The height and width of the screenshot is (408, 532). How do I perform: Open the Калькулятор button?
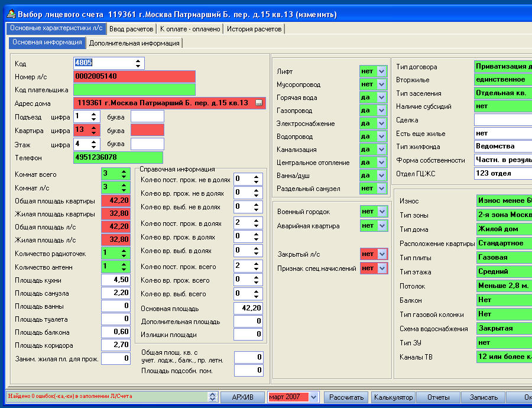[393, 397]
